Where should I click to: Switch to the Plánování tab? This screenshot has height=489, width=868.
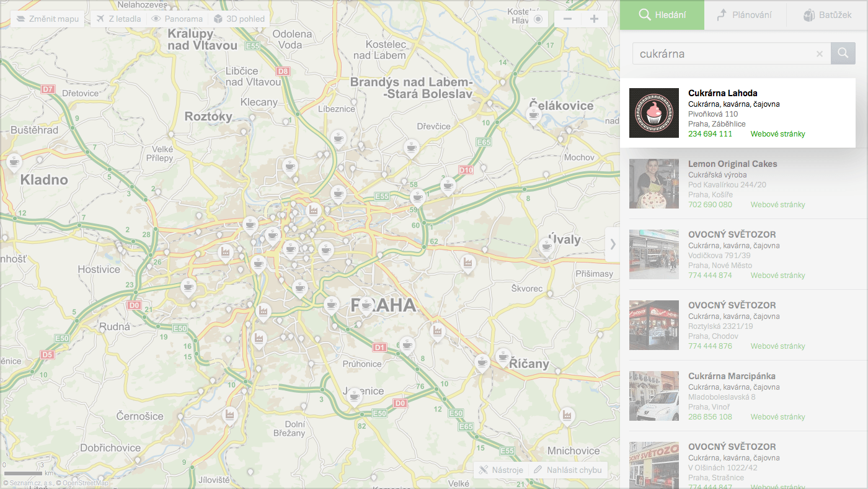(745, 15)
